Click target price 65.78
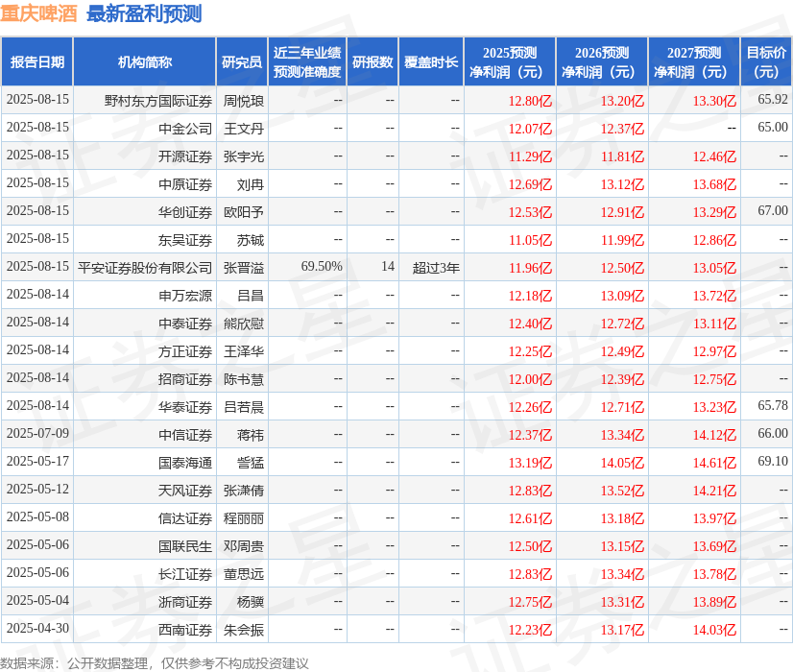793x672 pixels. pos(773,405)
